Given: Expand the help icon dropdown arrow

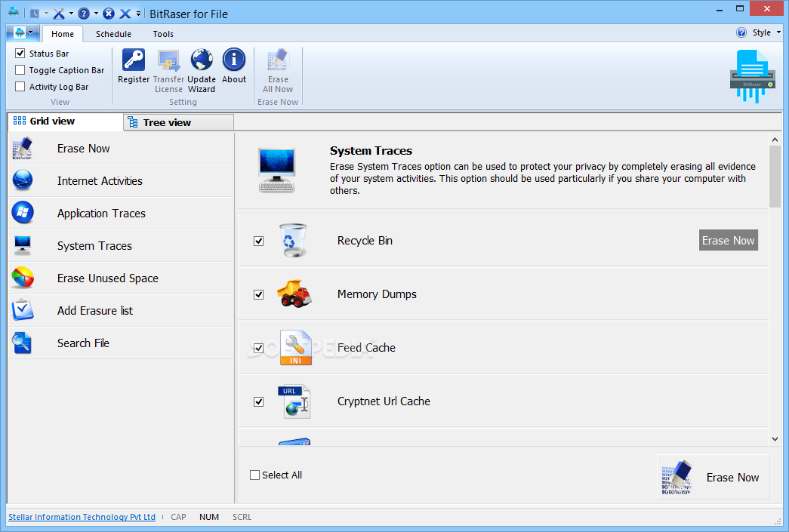Looking at the screenshot, I should pyautogui.click(x=96, y=14).
